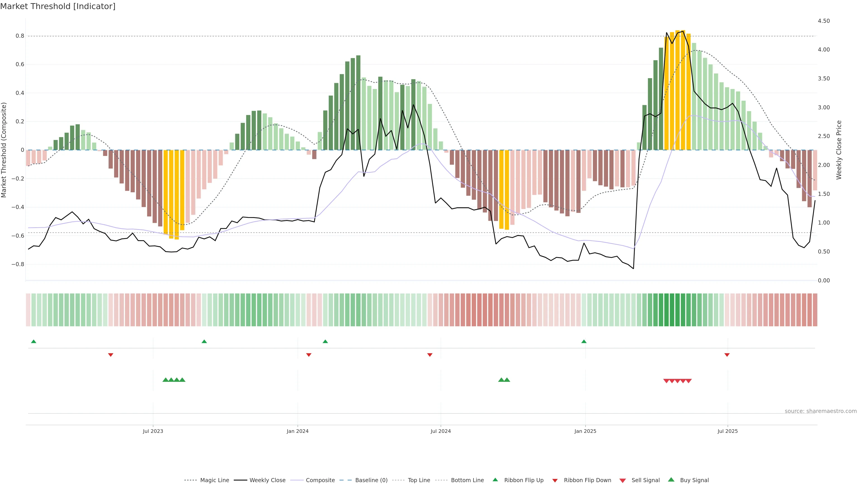
Task: Click the Ribbon Flip Down marker before Jul 2024
Action: point(430,355)
